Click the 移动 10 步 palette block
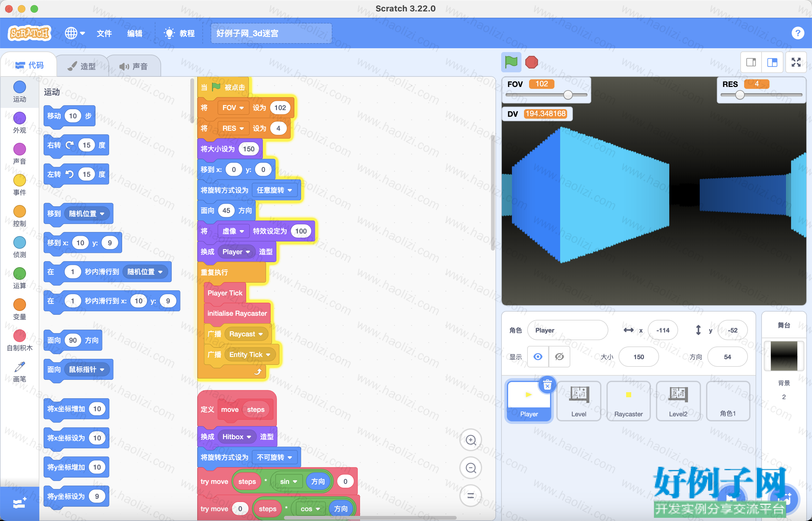 [x=69, y=116]
